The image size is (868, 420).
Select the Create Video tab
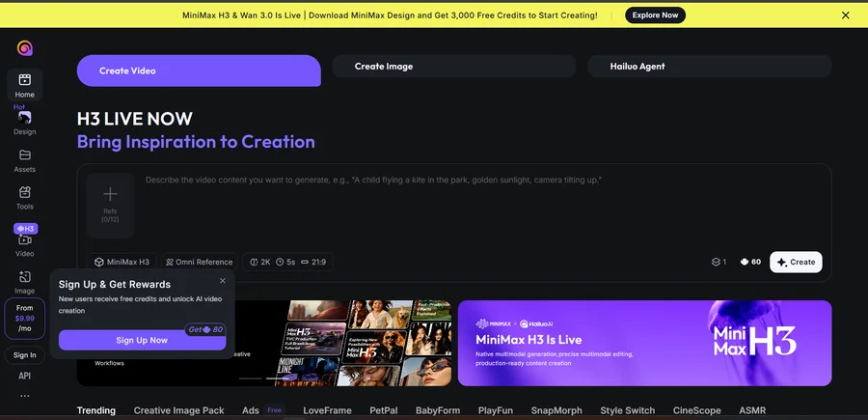pyautogui.click(x=199, y=70)
